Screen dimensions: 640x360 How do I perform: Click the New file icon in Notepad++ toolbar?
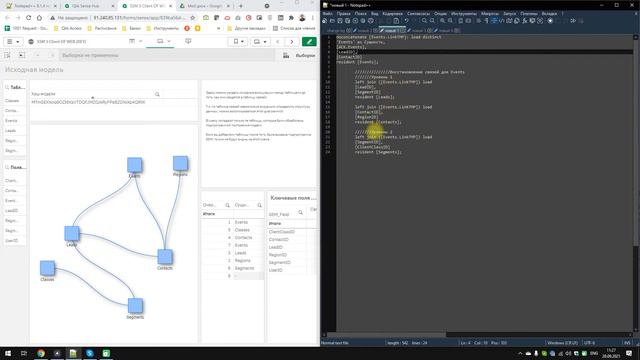tap(324, 21)
